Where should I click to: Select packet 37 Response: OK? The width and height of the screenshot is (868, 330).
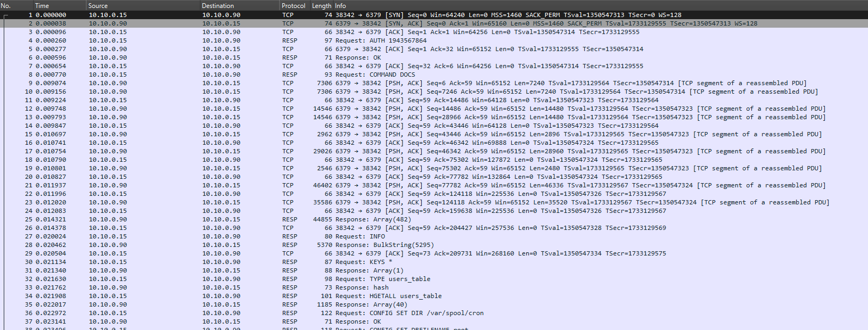coord(434,321)
